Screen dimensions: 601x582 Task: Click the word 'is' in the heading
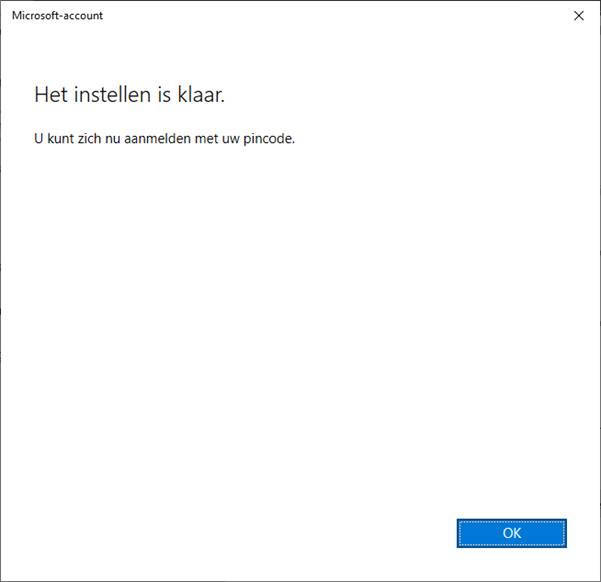[x=164, y=95]
